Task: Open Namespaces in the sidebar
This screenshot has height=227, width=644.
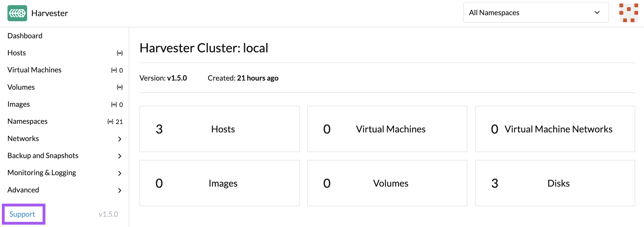Action: [28, 121]
